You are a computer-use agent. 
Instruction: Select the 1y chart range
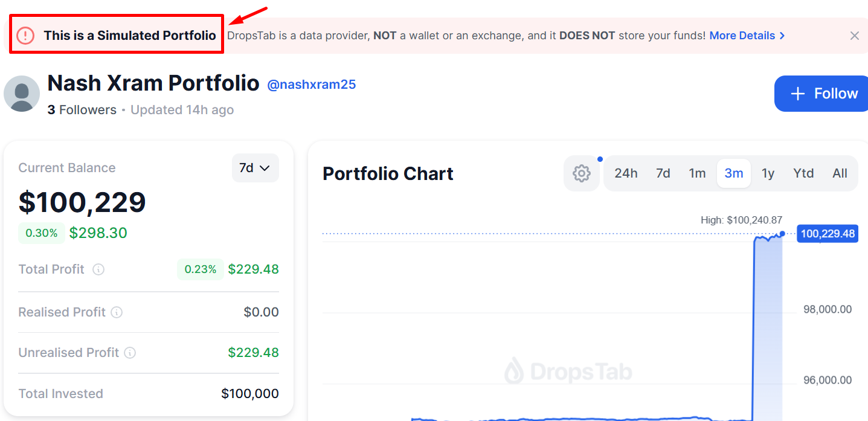(768, 173)
